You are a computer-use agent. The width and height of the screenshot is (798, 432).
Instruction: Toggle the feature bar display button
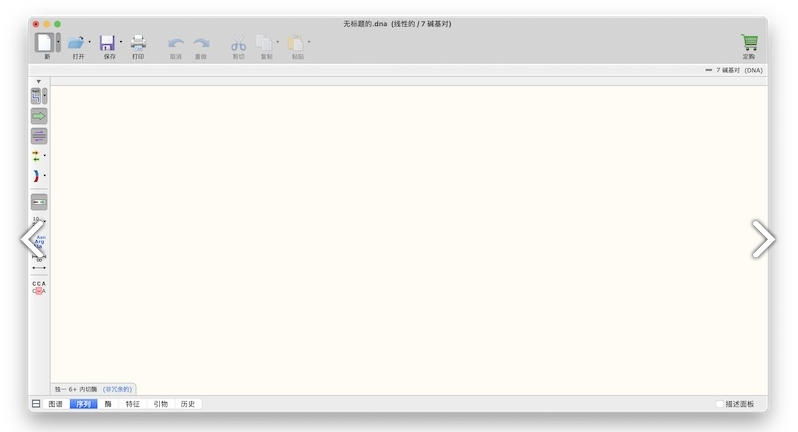[39, 202]
